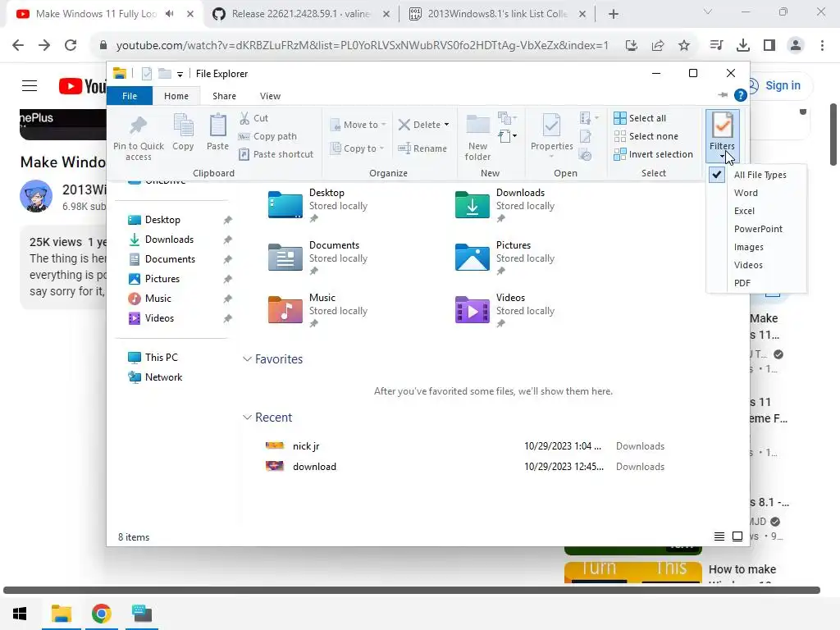Open File Explorer help question mark icon
Screen dimensions: 840x630
tap(741, 95)
